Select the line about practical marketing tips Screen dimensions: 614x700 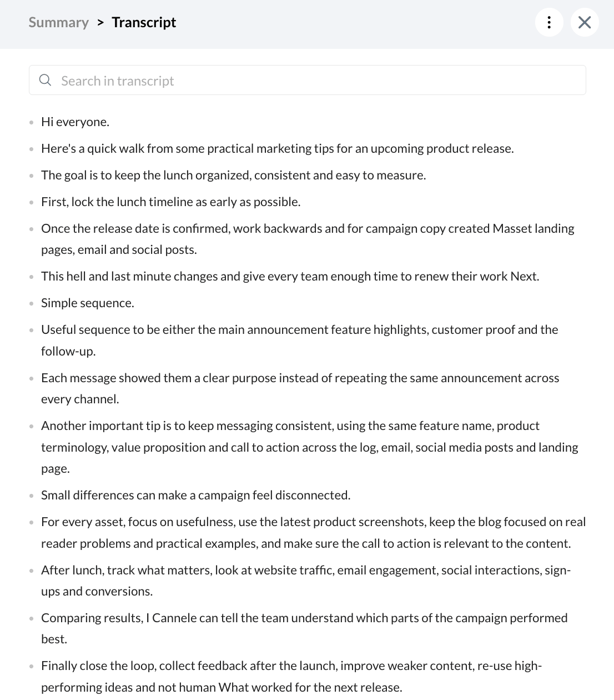point(277,148)
